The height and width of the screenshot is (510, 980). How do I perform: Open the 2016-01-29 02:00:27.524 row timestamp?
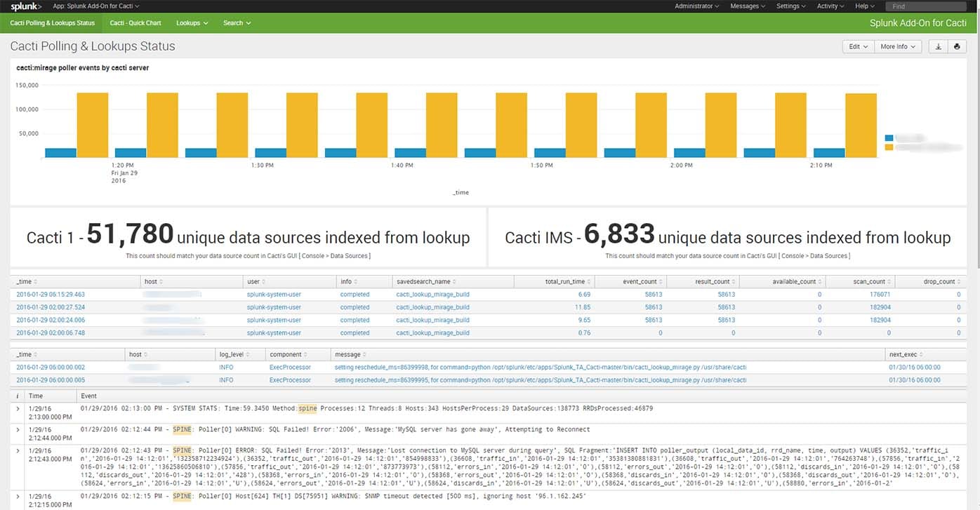[x=51, y=307]
